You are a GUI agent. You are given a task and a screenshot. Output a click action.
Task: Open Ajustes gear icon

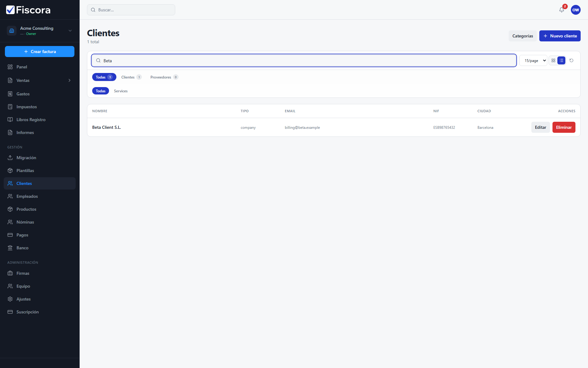(x=10, y=299)
